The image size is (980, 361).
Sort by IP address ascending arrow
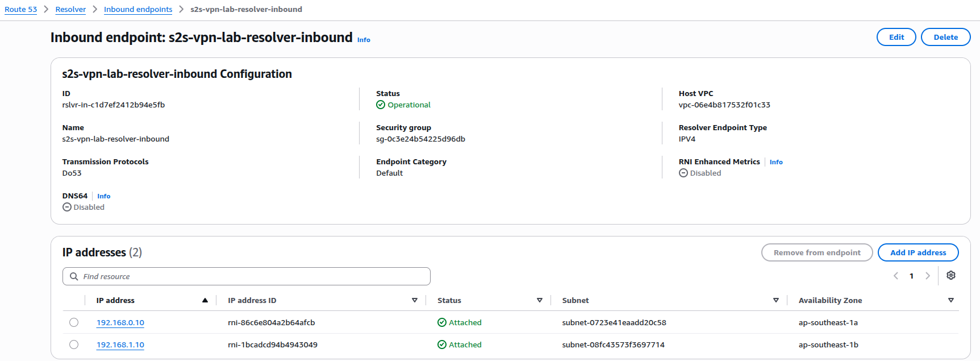tap(205, 300)
